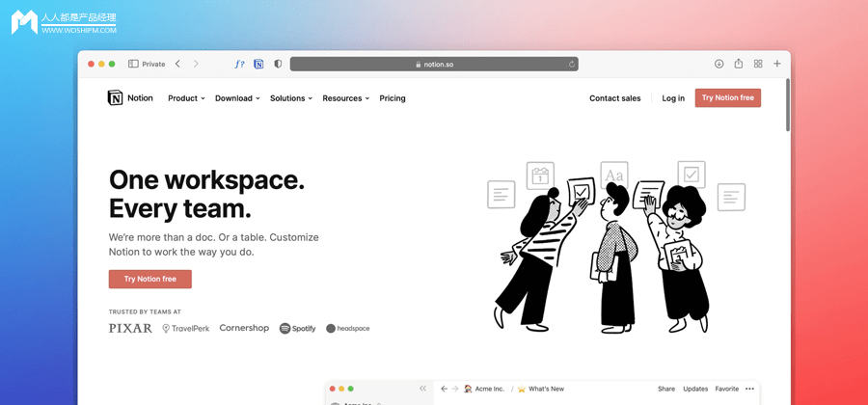
Task: Expand the Solutions dropdown
Action: pyautogui.click(x=290, y=98)
